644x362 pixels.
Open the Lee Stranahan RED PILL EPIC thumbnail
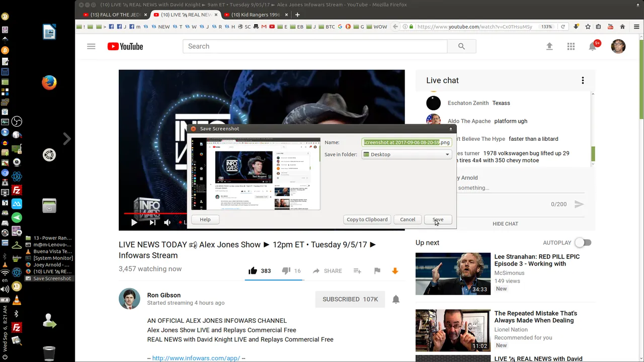click(x=453, y=274)
